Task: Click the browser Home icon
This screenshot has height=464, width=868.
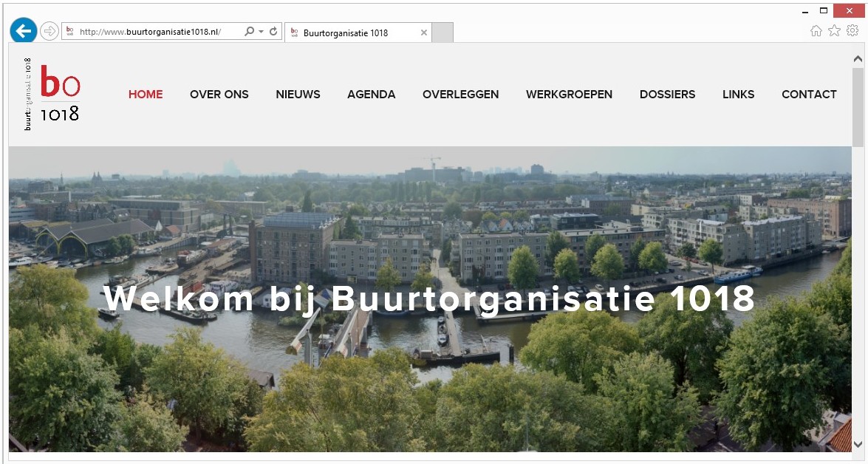Action: pyautogui.click(x=816, y=31)
